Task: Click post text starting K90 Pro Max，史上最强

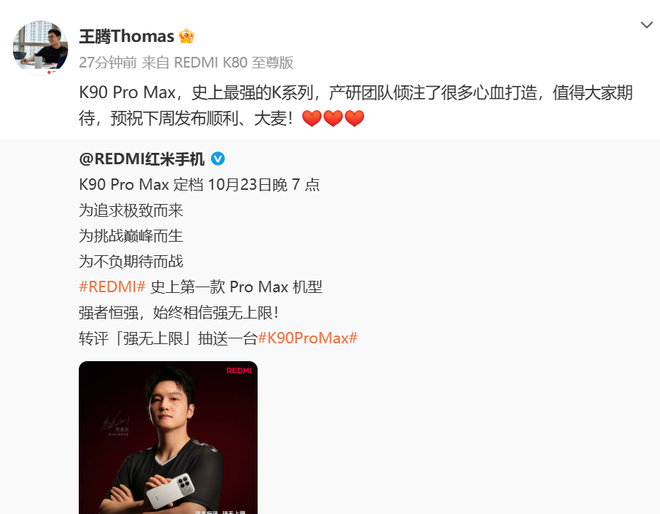Action: pyautogui.click(x=356, y=105)
